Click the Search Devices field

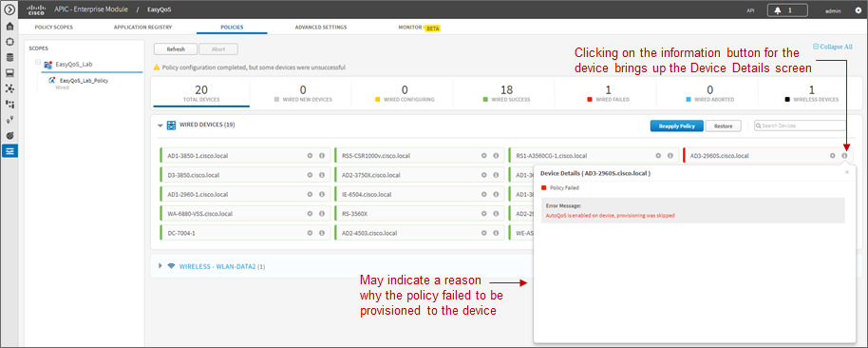click(x=800, y=126)
